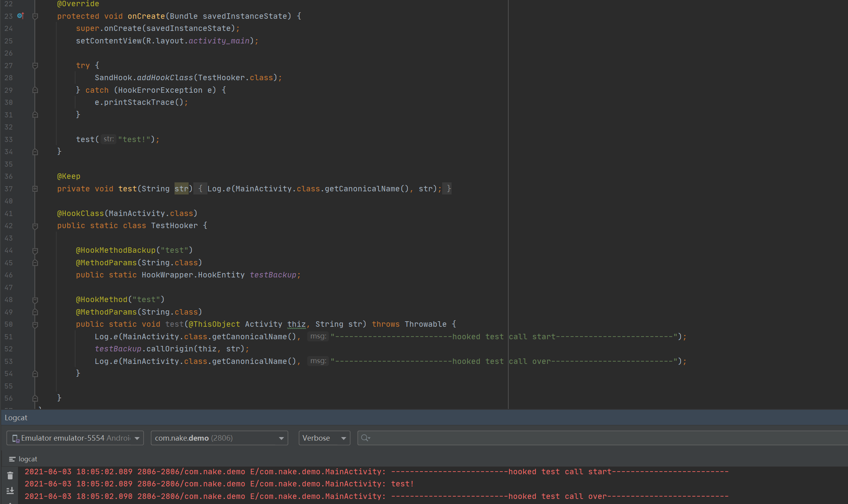The image size is (848, 504).
Task: Open the com.nake.demo process dropdown
Action: click(219, 438)
